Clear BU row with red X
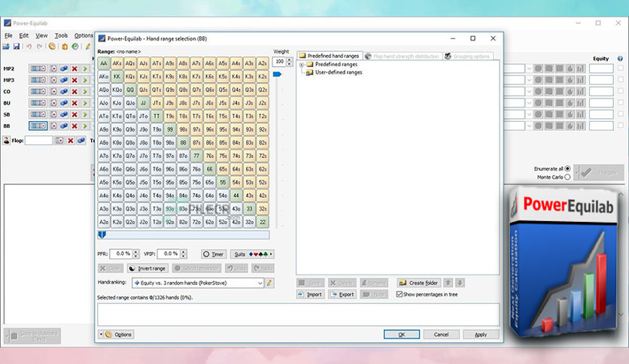 tap(74, 103)
